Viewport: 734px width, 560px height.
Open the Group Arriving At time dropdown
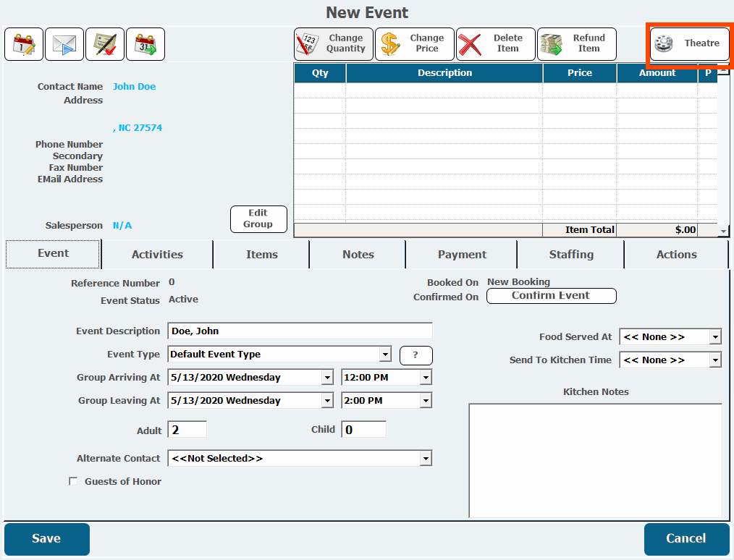coord(426,378)
